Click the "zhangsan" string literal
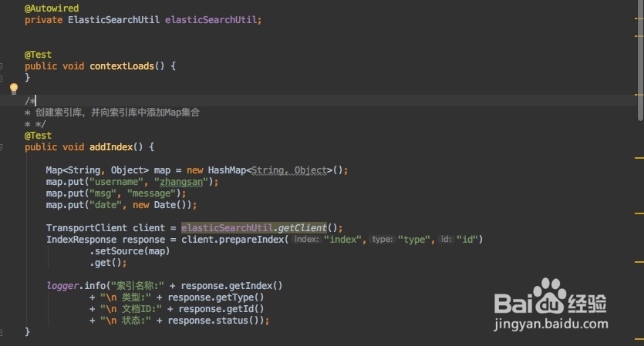The image size is (644, 346). (x=181, y=182)
